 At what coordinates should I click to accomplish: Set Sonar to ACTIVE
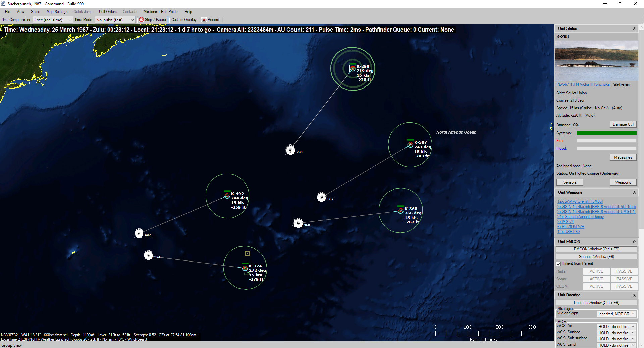[596, 279]
